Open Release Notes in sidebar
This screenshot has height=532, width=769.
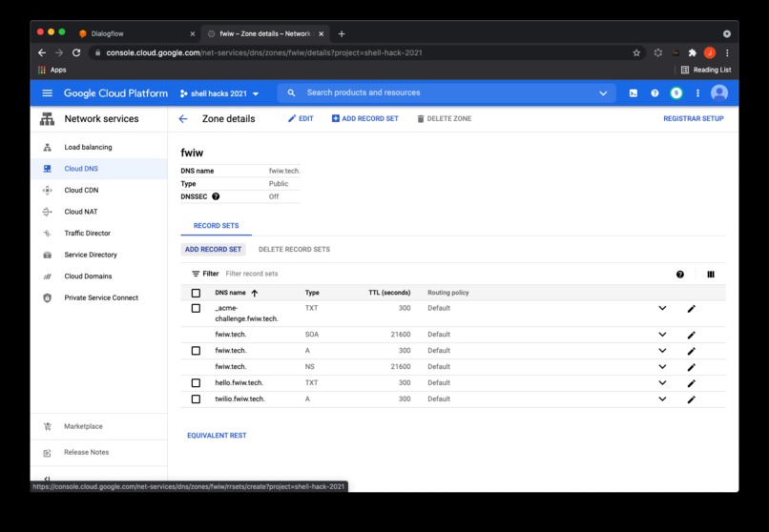[x=98, y=453]
